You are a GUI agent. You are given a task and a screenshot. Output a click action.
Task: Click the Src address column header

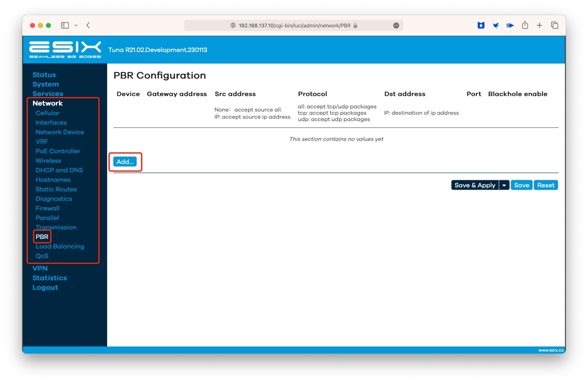pos(235,94)
